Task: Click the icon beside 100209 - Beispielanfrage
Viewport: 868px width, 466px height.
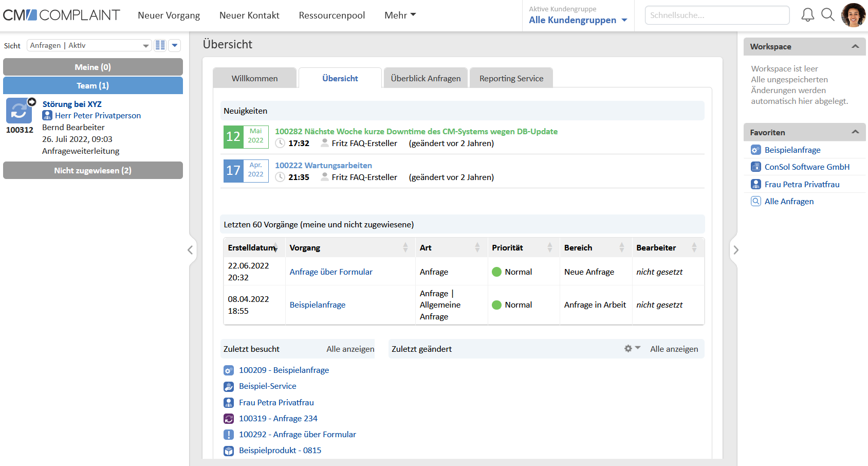Action: (x=229, y=370)
